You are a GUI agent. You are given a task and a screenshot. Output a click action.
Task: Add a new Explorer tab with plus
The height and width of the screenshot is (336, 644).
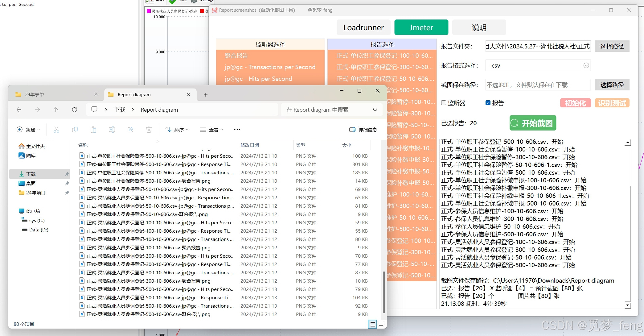pyautogui.click(x=206, y=94)
